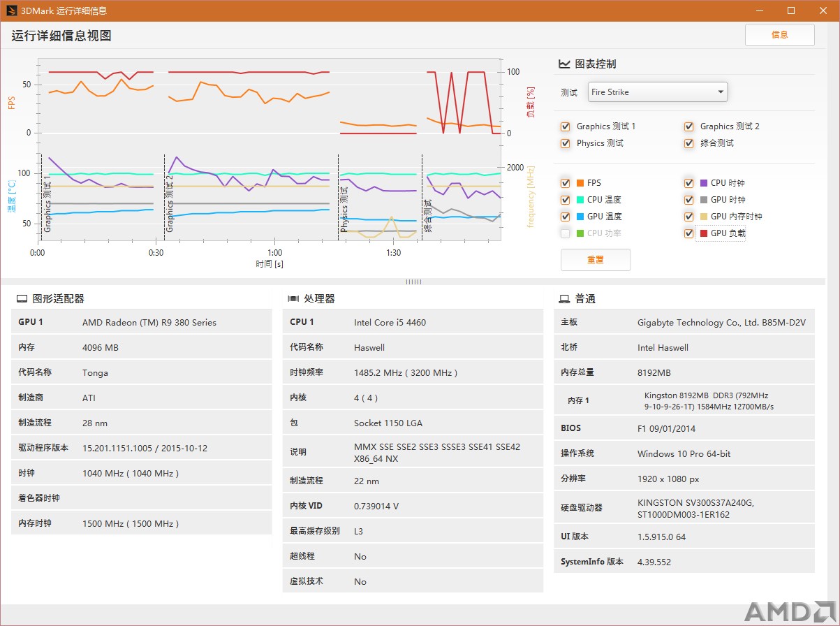Click the purple CPU 时钟 color swatch

point(703,183)
